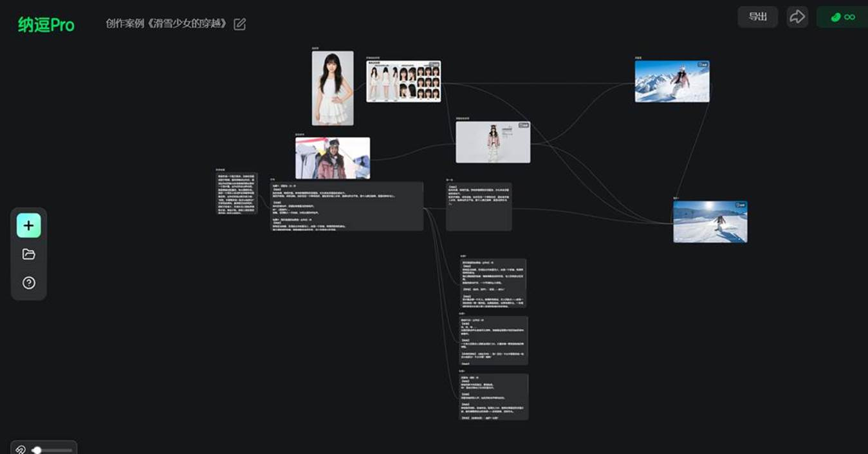Open the help question mark icon

28,283
